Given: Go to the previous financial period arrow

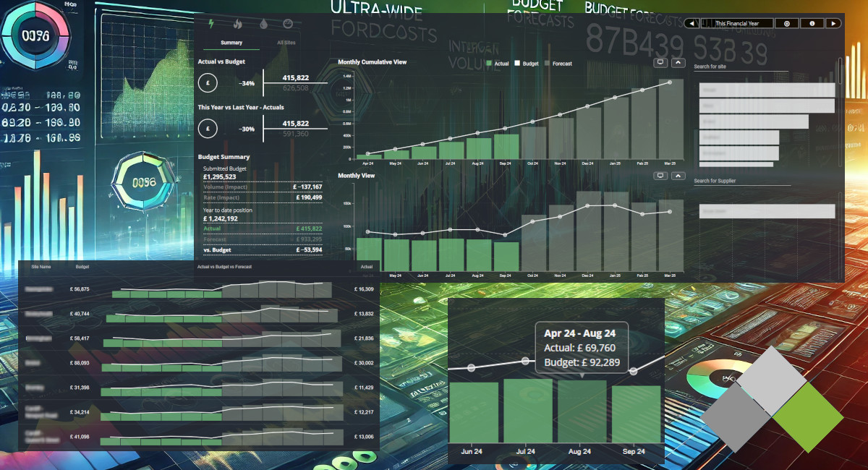Looking at the screenshot, I should click(x=692, y=23).
